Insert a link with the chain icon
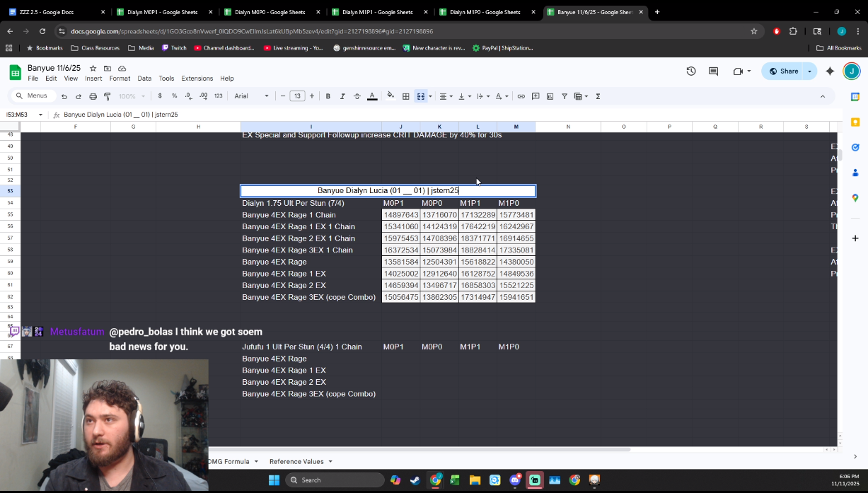868x493 pixels. [521, 96]
